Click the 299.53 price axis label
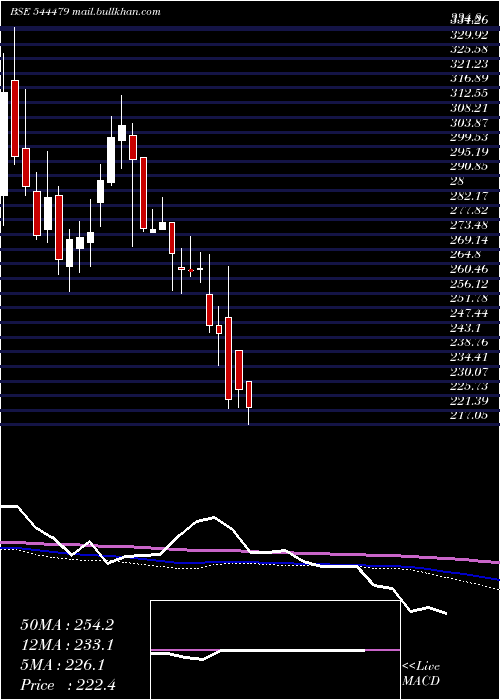 click(468, 137)
